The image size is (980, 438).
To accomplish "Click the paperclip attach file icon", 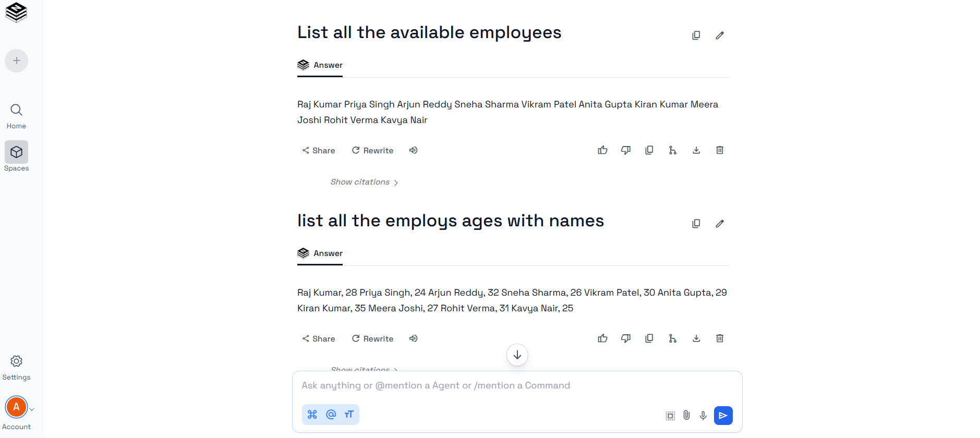I will pos(686,416).
